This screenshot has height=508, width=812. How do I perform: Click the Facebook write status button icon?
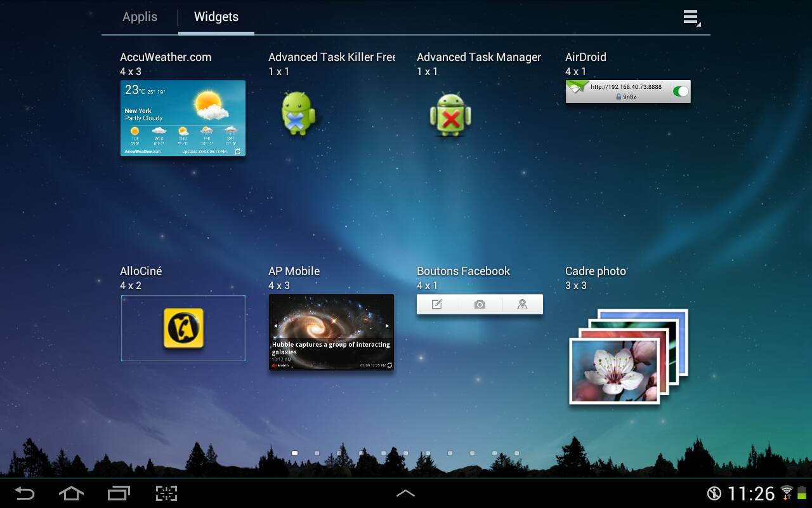click(x=437, y=304)
